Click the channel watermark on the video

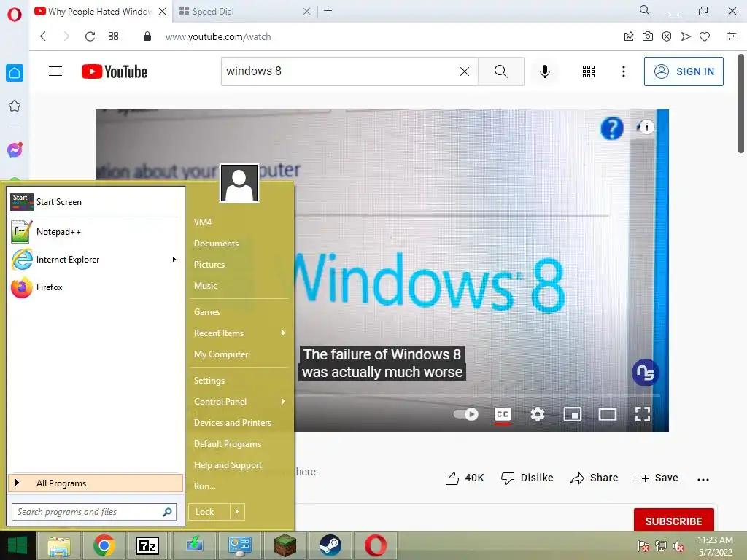tap(645, 373)
